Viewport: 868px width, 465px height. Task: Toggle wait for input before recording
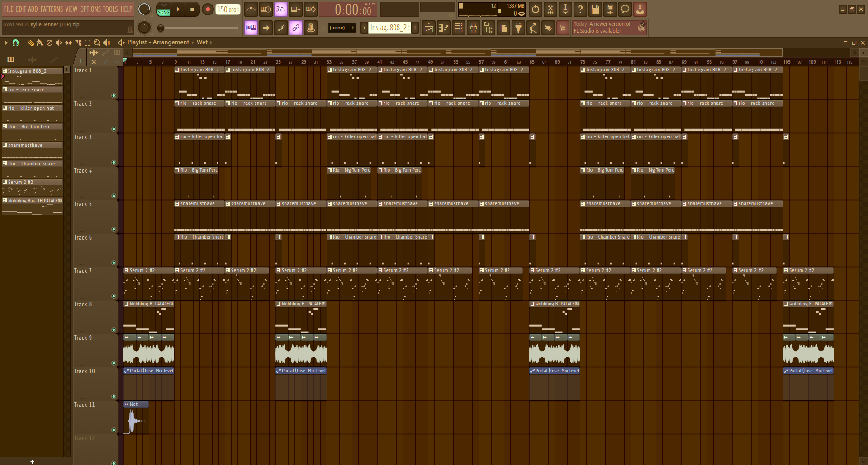266,9
